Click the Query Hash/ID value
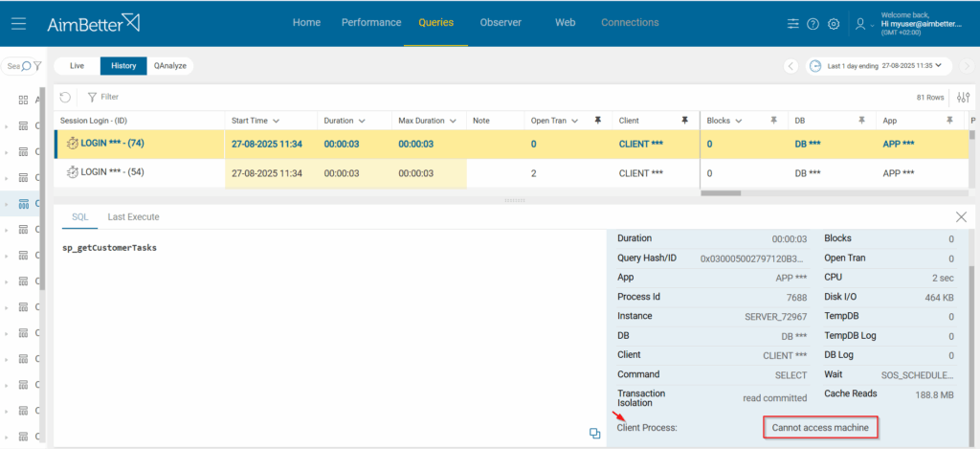The height and width of the screenshot is (449, 980). click(x=754, y=258)
